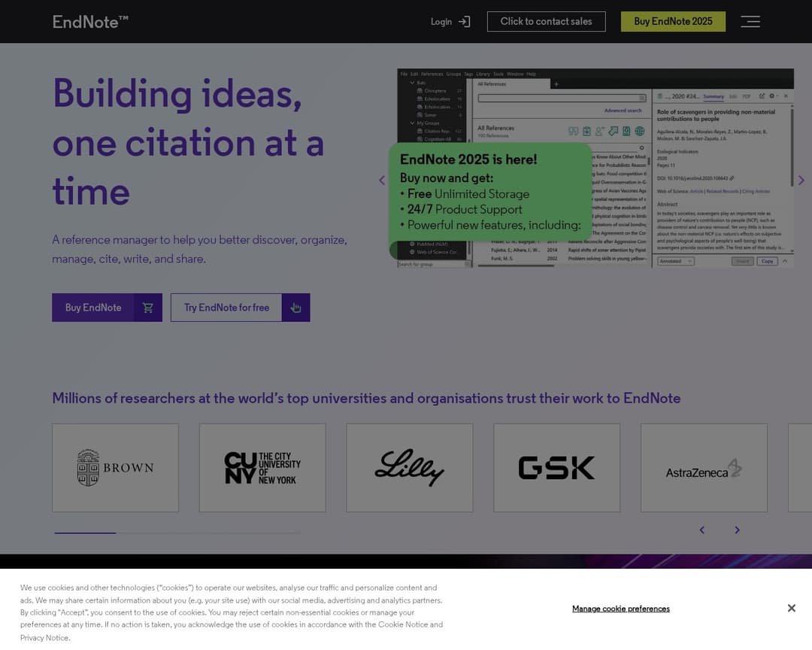Open the Login link
The image size is (812, 650).
(450, 22)
